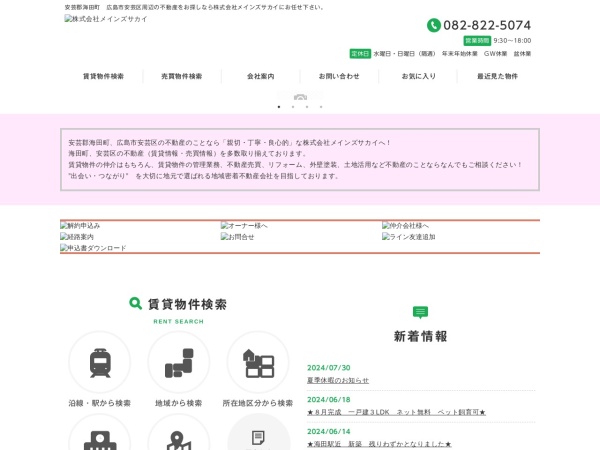Open the 経路案内 banner link
The height and width of the screenshot is (450, 600).
[x=77, y=237]
